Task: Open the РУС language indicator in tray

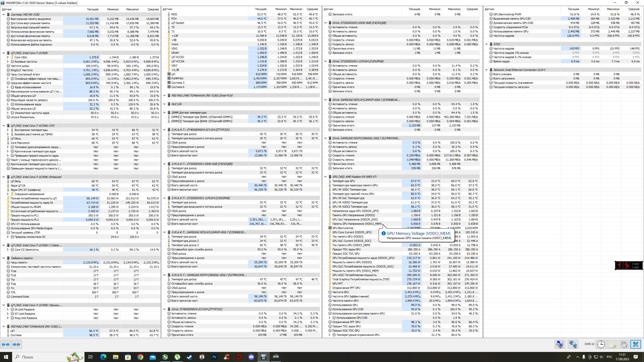Action: [609, 357]
